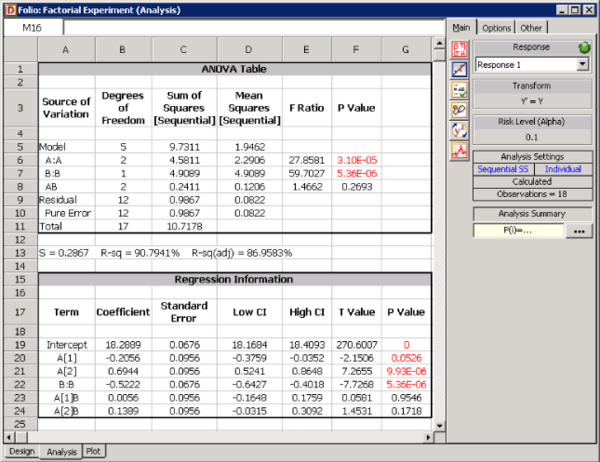This screenshot has height=462, width=600.
Task: Select the Response 1 combo box field
Action: (532, 65)
